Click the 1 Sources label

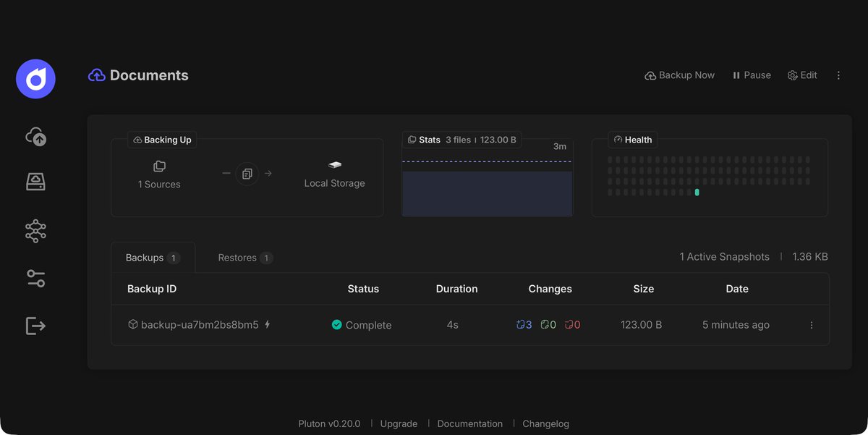click(x=159, y=185)
